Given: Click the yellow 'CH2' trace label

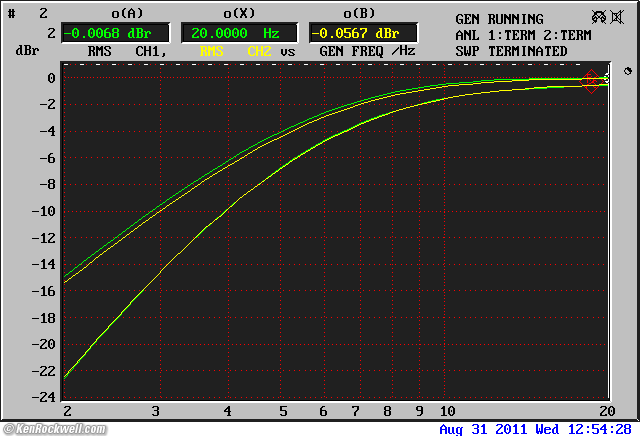Looking at the screenshot, I should pos(259,51).
